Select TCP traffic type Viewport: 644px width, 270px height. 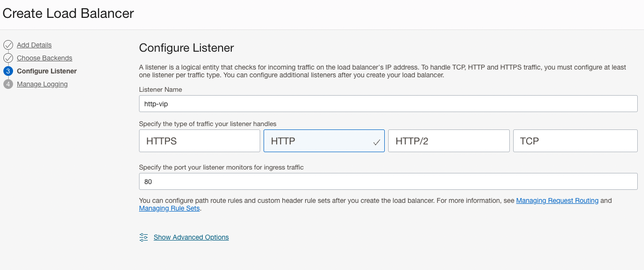575,141
